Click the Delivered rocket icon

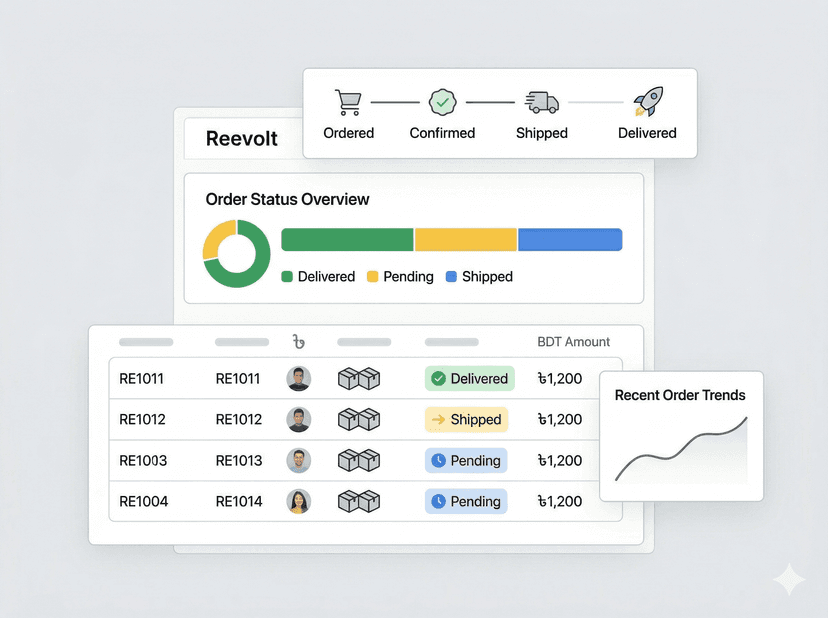coord(648,101)
